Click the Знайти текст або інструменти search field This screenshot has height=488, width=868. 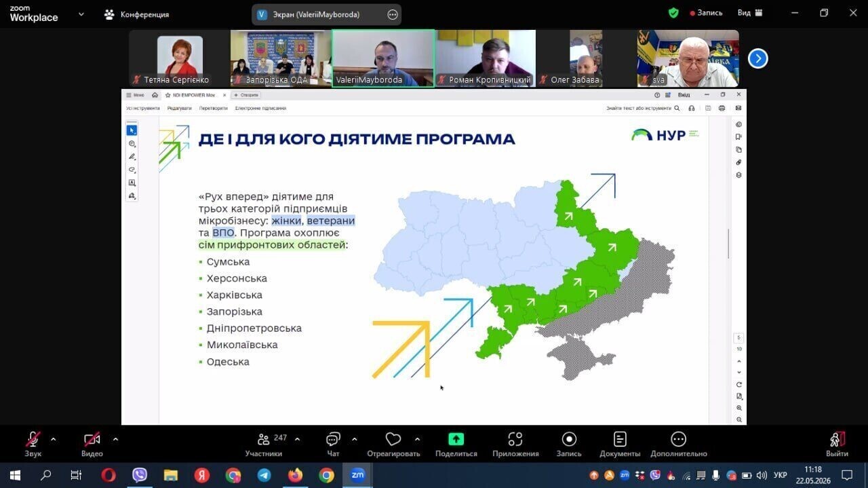pyautogui.click(x=643, y=108)
